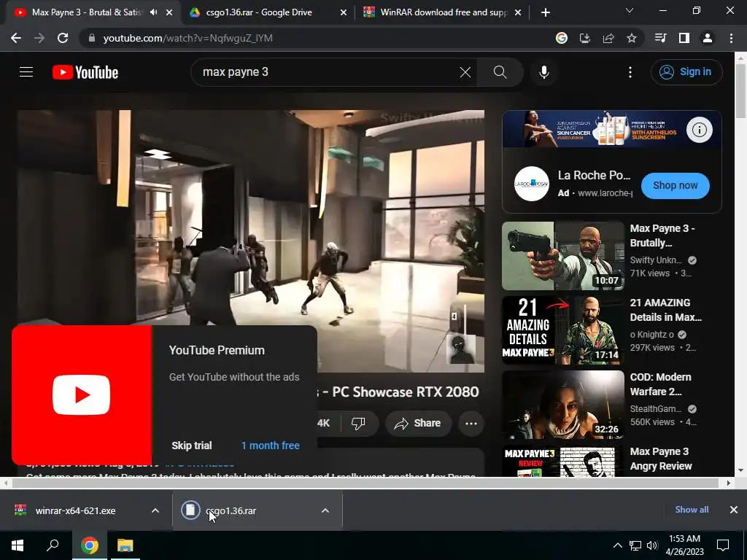This screenshot has height=560, width=747.
Task: Clear the search box with X icon
Action: click(465, 72)
